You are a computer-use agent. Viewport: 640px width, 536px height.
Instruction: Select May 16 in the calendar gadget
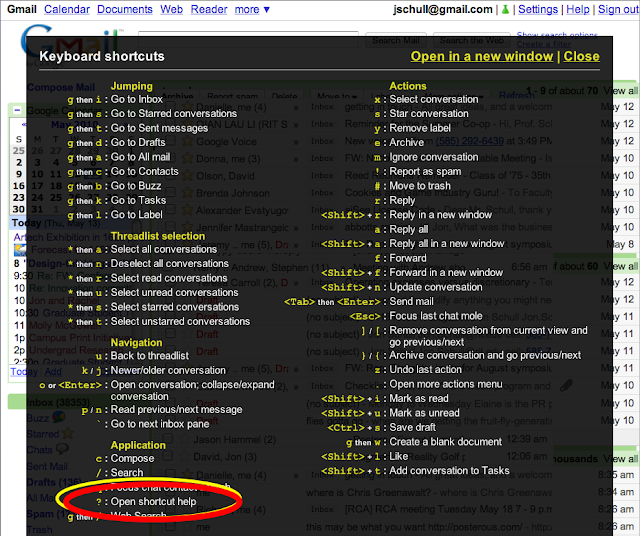19,186
